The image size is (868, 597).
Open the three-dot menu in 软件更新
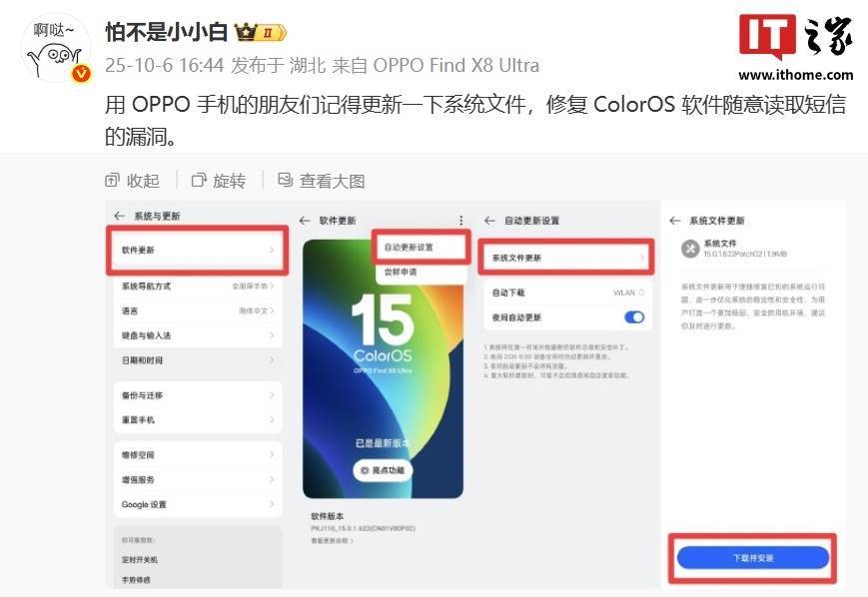point(461,221)
